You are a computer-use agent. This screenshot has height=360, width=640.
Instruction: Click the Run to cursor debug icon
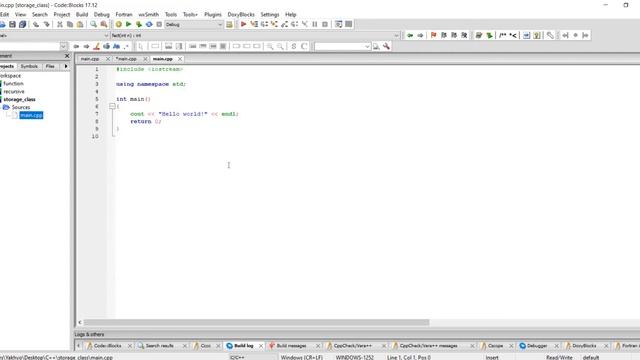click(254, 24)
